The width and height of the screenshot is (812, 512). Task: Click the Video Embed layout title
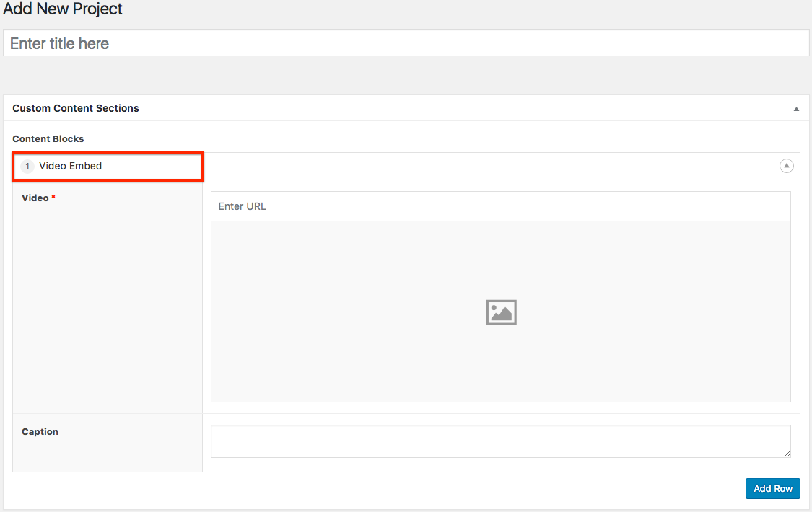click(x=70, y=166)
